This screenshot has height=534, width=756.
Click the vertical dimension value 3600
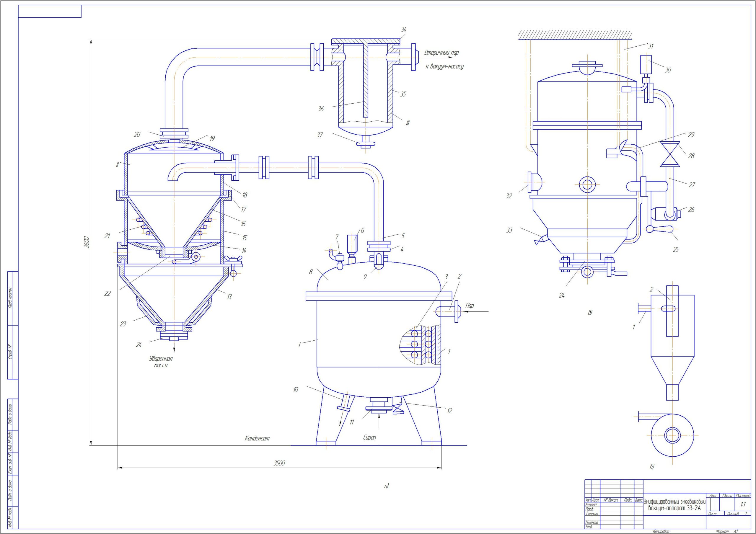(x=87, y=242)
